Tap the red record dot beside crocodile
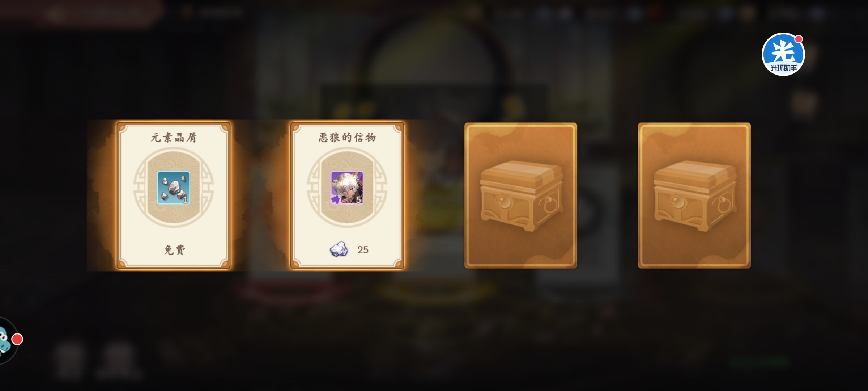 17,339
